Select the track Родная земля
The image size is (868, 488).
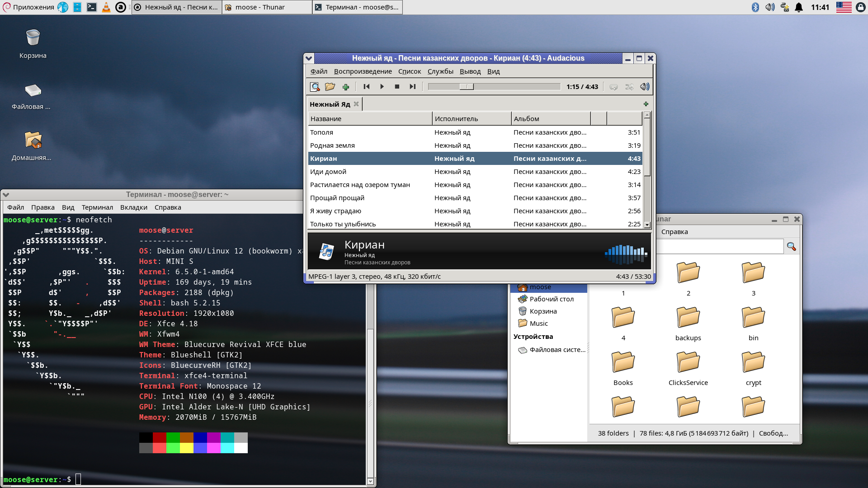click(475, 145)
